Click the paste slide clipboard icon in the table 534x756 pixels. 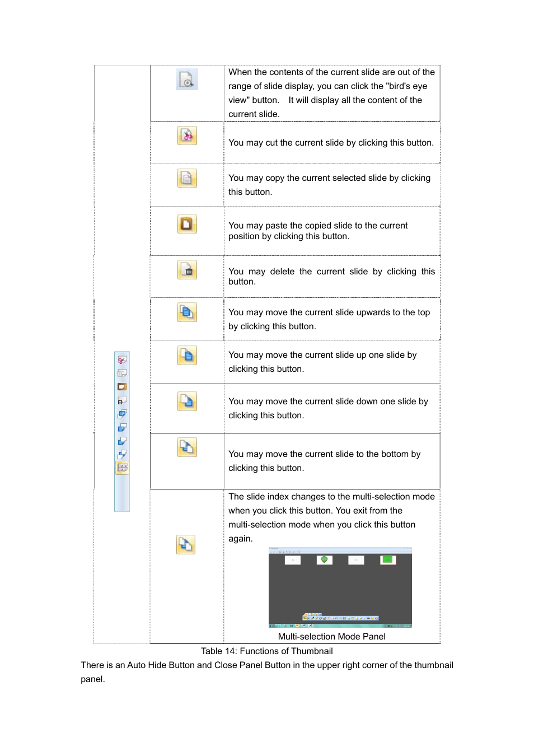pyautogui.click(x=187, y=224)
